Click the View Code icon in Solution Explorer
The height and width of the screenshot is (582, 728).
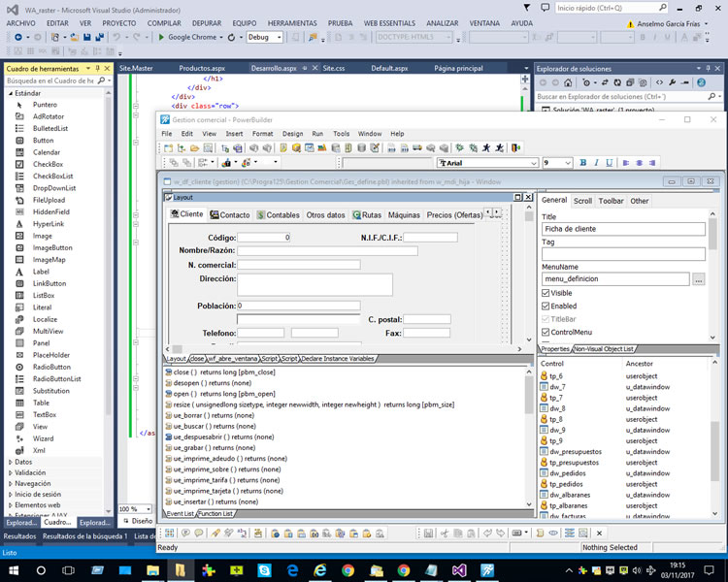click(659, 82)
